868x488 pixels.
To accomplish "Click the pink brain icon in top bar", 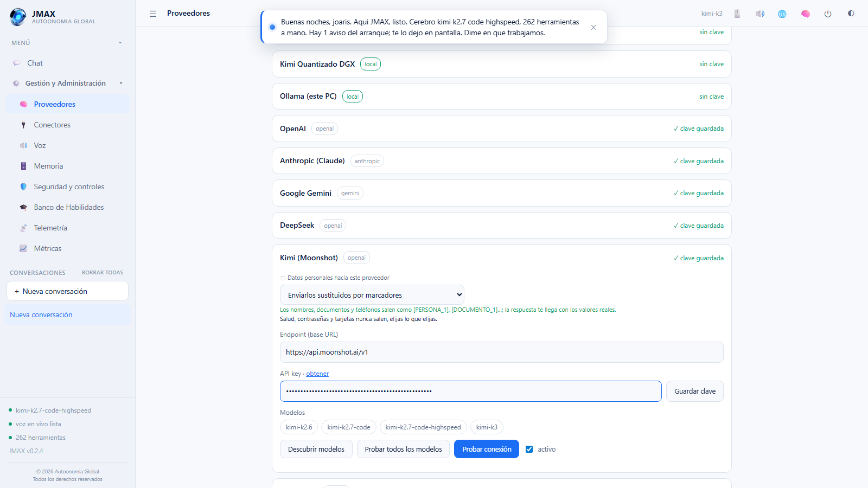I will click(x=806, y=14).
